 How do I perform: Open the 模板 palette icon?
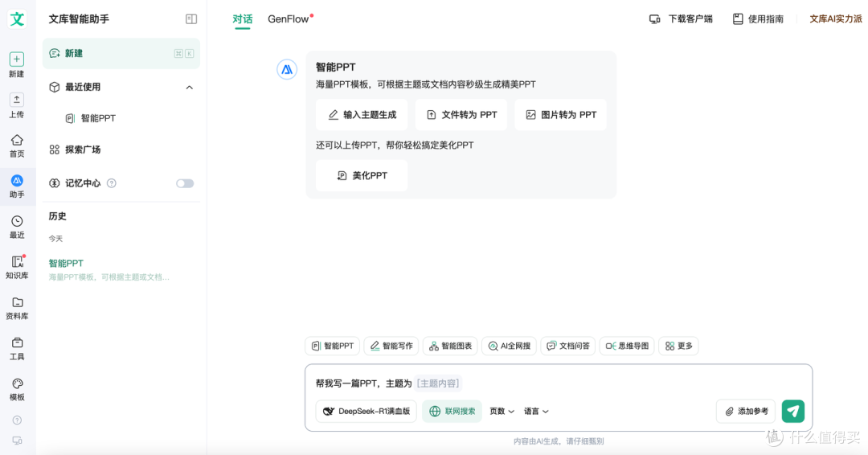[x=17, y=383]
